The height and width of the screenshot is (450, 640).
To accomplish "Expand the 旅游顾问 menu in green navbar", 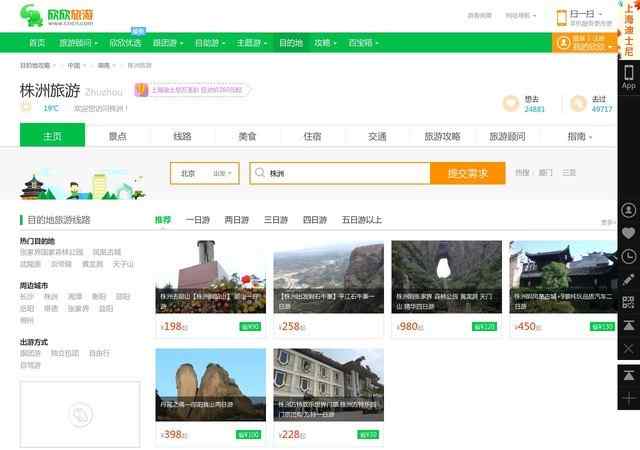I will pos(78,43).
